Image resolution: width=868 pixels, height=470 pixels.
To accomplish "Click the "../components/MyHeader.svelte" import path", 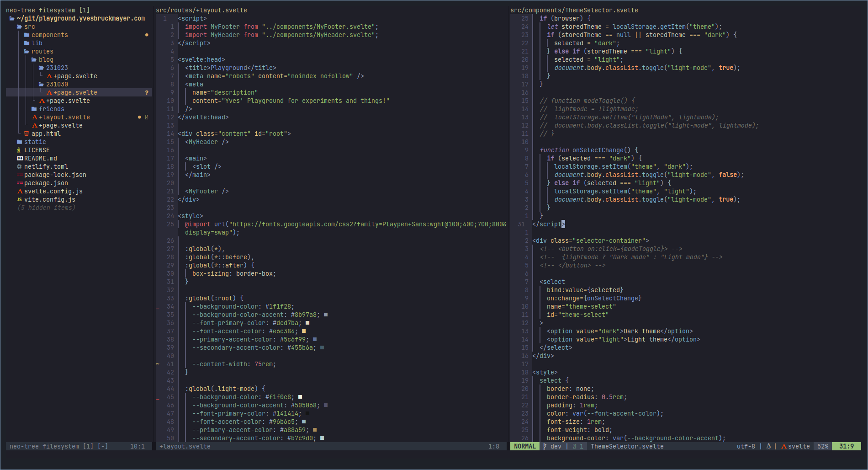I will coord(318,35).
